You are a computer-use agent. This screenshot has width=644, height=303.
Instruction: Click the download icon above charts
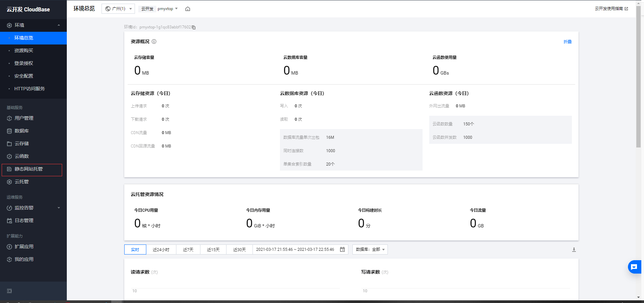click(574, 250)
